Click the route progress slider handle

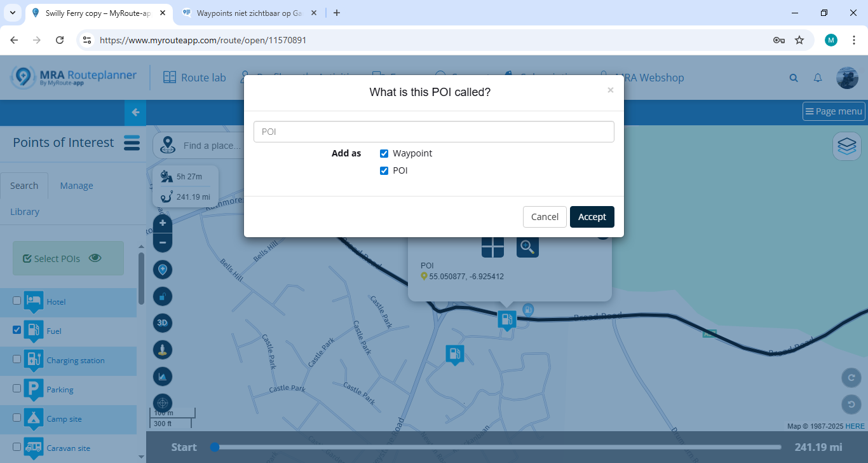click(215, 447)
